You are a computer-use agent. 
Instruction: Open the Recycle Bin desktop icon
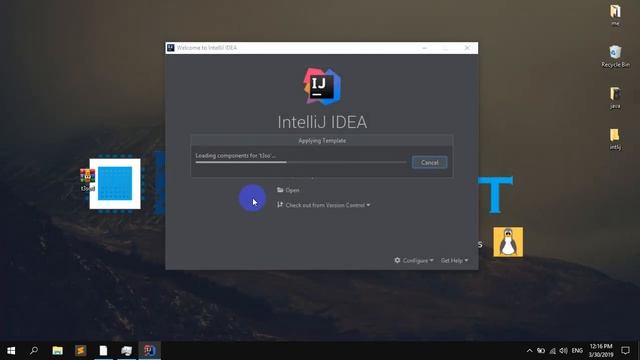click(615, 56)
